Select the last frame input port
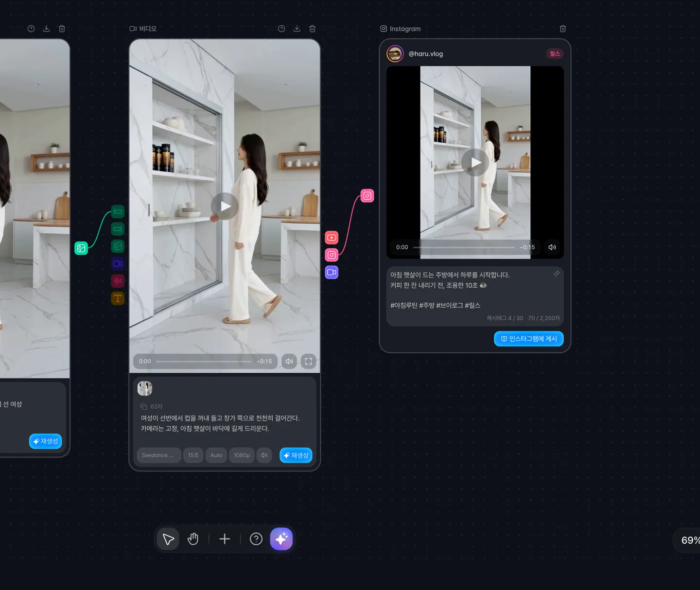The width and height of the screenshot is (700, 590). 118,229
